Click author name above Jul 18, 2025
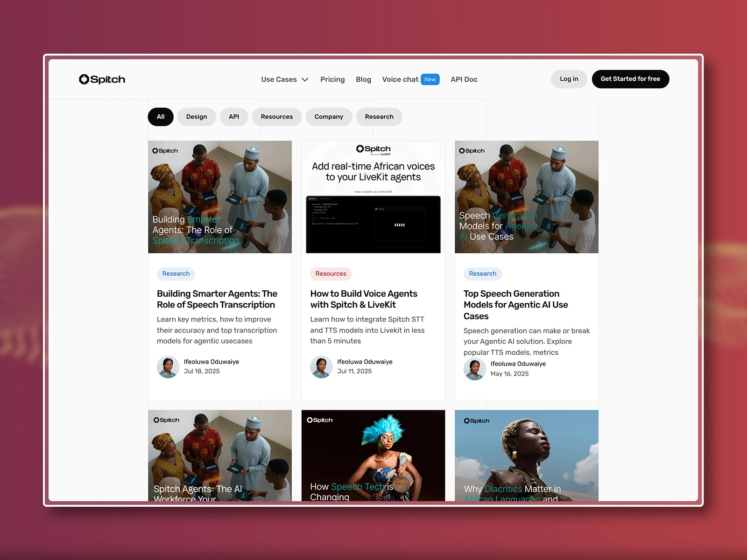 [x=211, y=362]
